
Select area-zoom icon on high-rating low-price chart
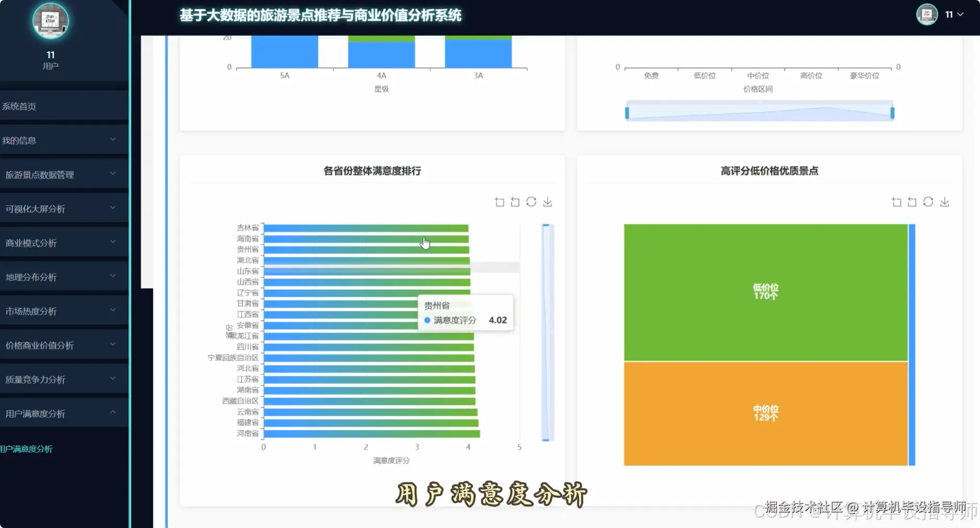[x=898, y=202]
